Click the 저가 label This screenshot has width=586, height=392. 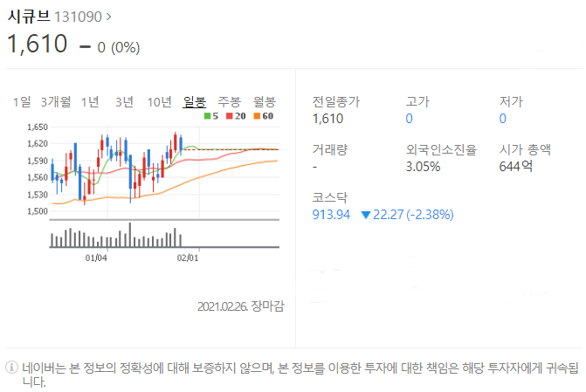click(x=511, y=101)
